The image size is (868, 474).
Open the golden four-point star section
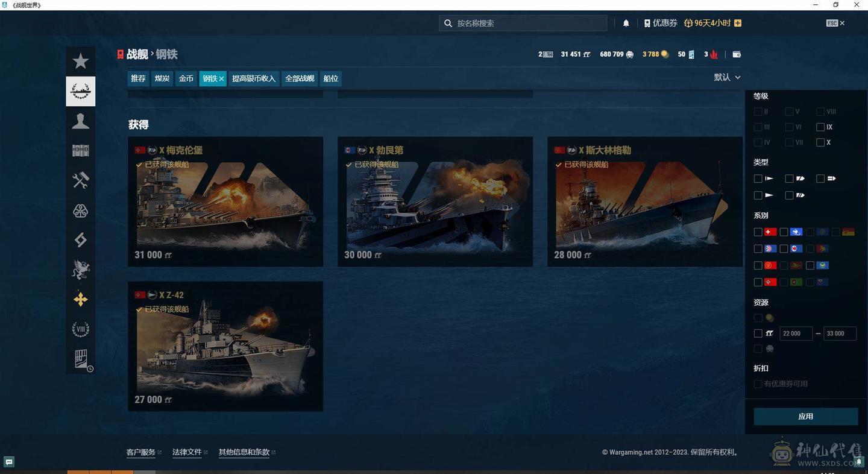[x=81, y=300]
